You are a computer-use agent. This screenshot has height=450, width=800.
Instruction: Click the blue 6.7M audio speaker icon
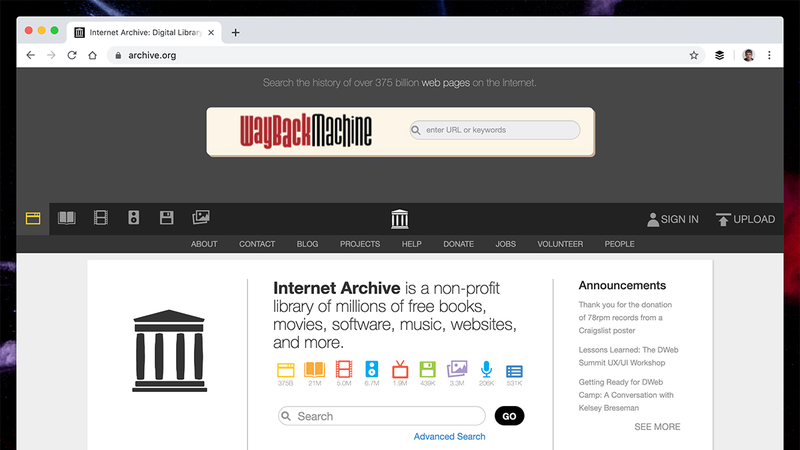[371, 369]
